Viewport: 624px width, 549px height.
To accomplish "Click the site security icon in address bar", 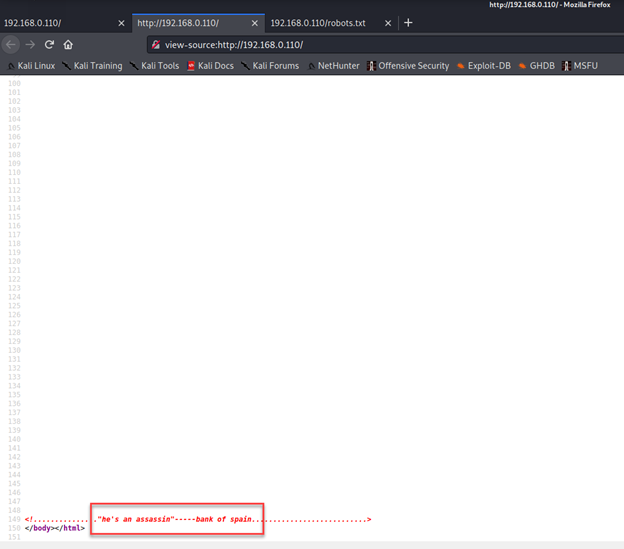I will (x=156, y=45).
